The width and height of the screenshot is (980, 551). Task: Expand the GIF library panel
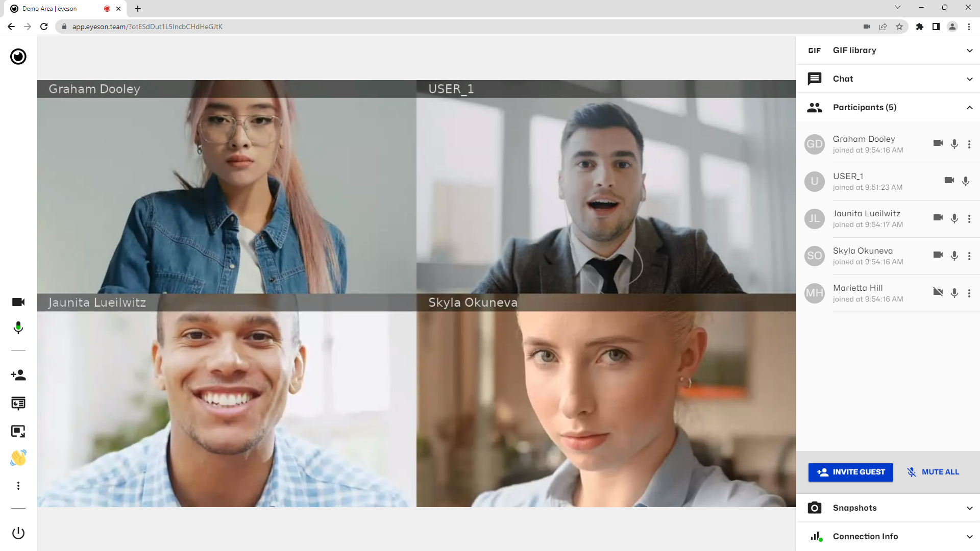point(970,50)
